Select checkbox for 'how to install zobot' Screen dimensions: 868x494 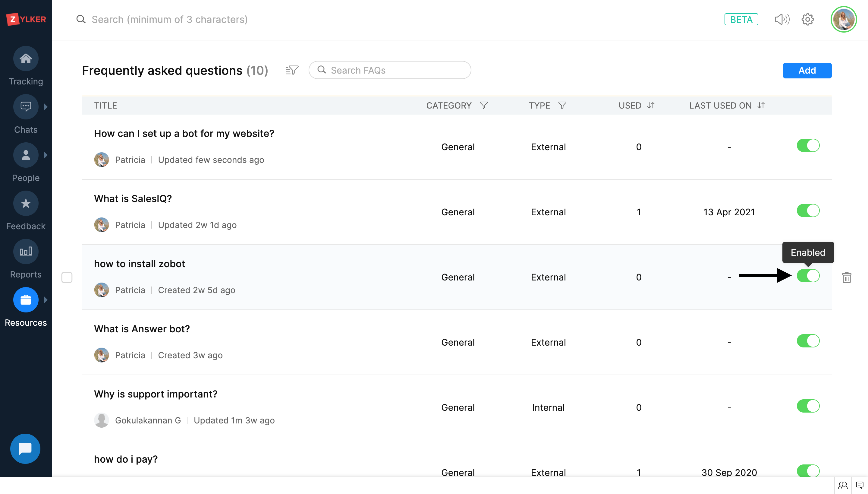pyautogui.click(x=67, y=277)
